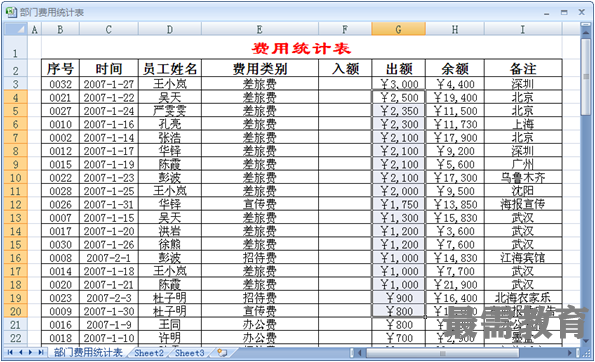This screenshot has height=362, width=595.
Task: Click the ￥1,750 amount cell
Action: point(398,205)
